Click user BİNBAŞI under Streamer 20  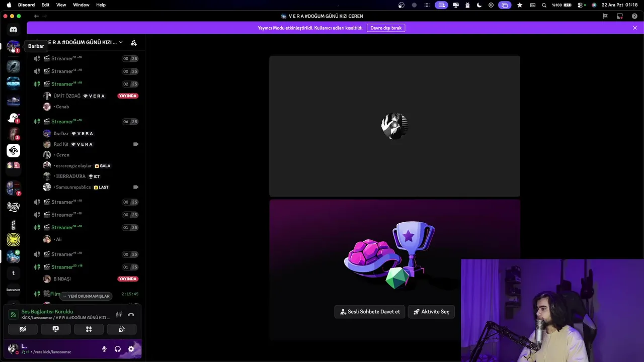tap(91, 279)
